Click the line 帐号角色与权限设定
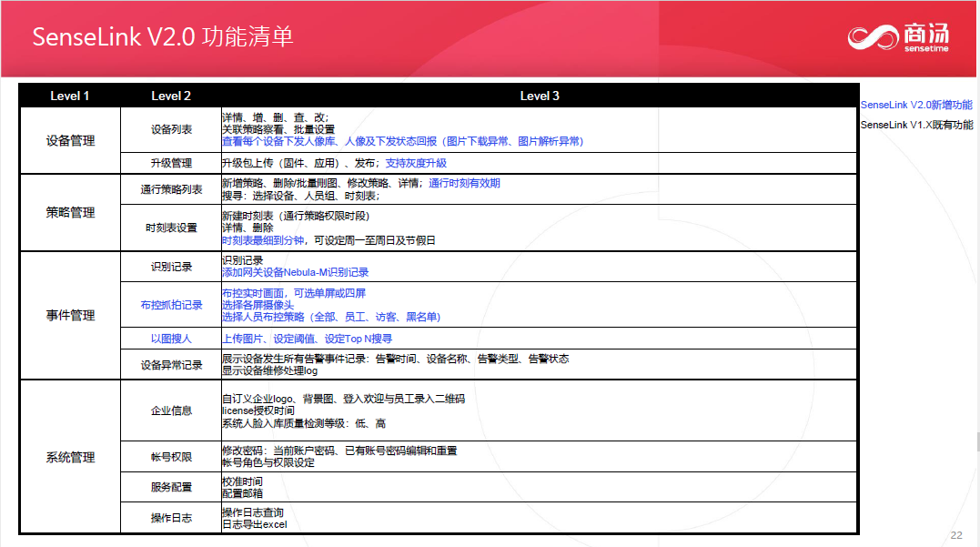This screenshot has height=547, width=980. pos(268,462)
